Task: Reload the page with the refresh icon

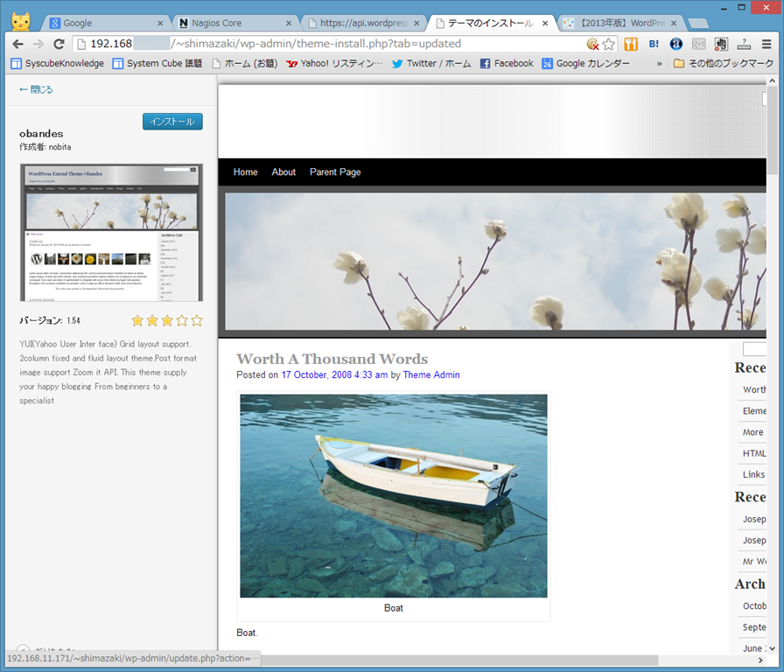Action: (59, 44)
